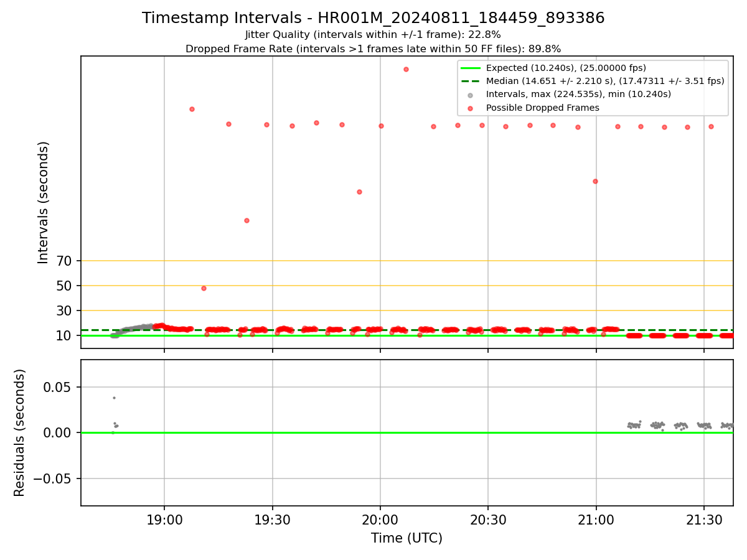The image size is (747, 560).
Task: Click the plot title 'Timestamp Intervals - HR001M_20240811_184459_893386'
Action: coord(373,18)
